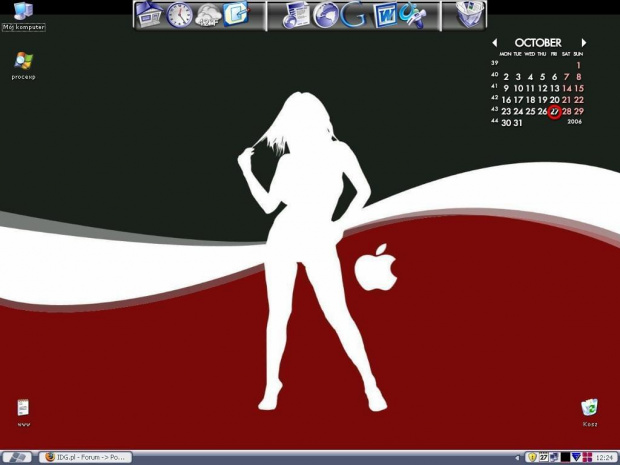This screenshot has height=465, width=620.
Task: Open the clock icon in the dock
Action: click(x=180, y=15)
